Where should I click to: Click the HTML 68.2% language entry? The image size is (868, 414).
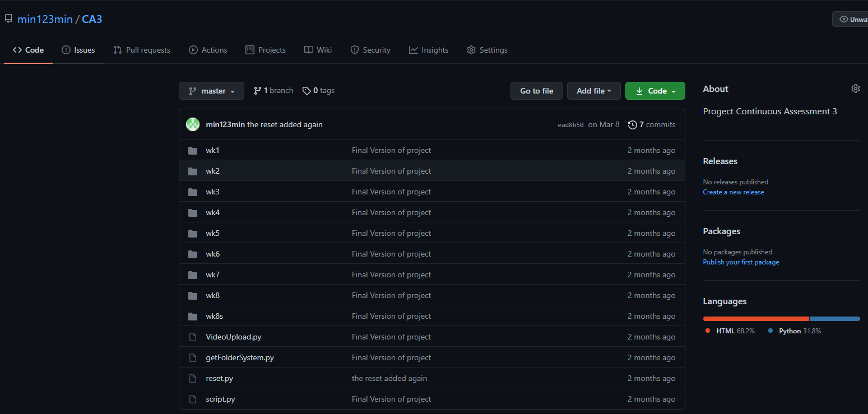click(x=730, y=331)
